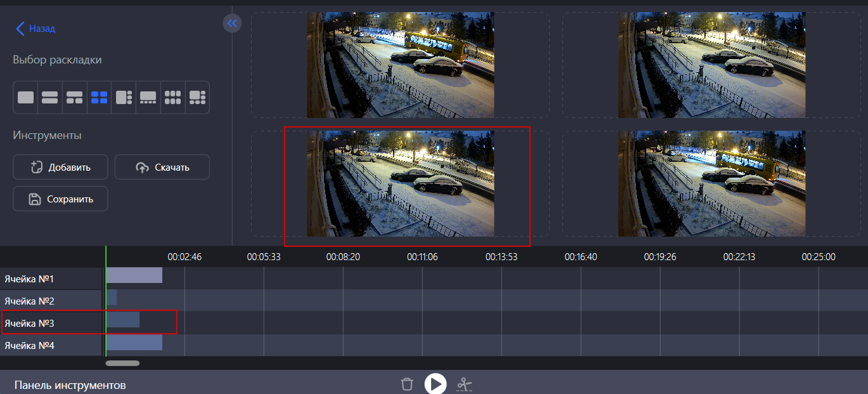Select the 2x2 grid layout
The height and width of the screenshot is (394, 868).
(x=99, y=97)
